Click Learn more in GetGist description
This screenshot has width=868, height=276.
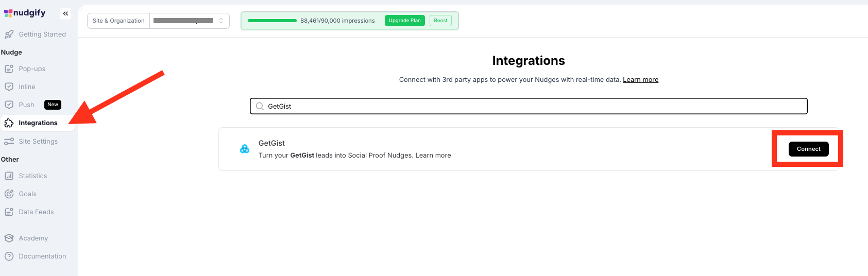tap(433, 156)
